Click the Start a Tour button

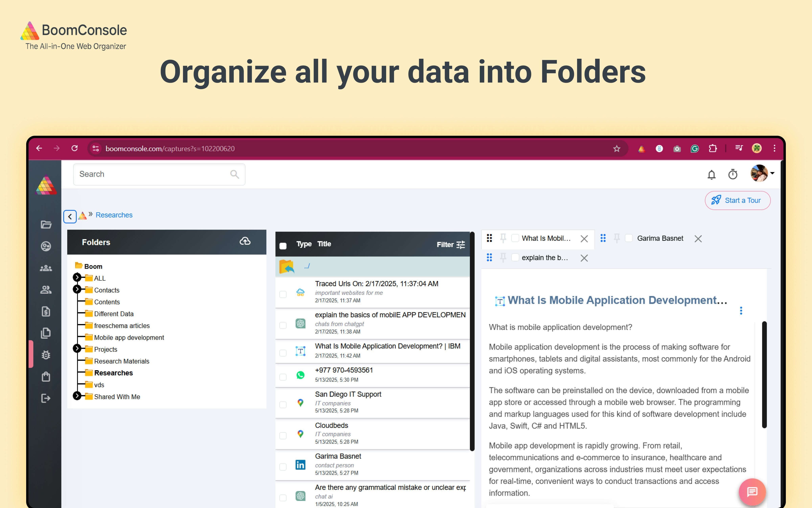click(x=737, y=201)
